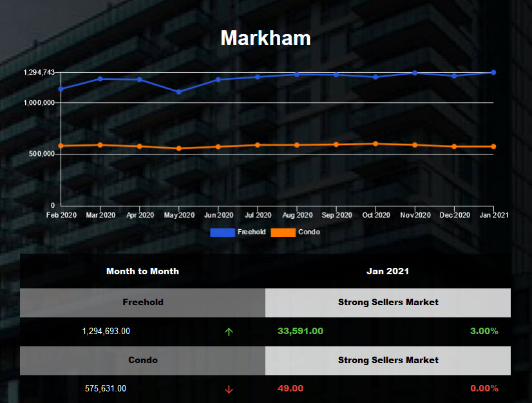Click the Aug 2020 Freehold peak marker
The width and height of the screenshot is (532, 403).
[297, 74]
